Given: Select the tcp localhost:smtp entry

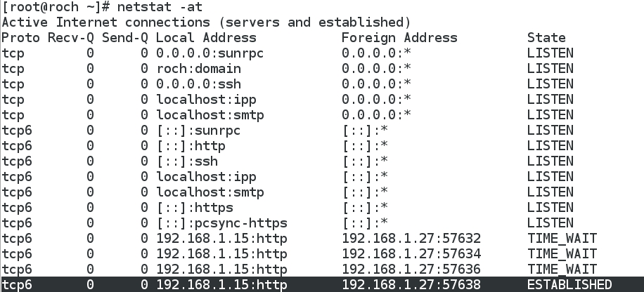Looking at the screenshot, I should (x=210, y=115).
